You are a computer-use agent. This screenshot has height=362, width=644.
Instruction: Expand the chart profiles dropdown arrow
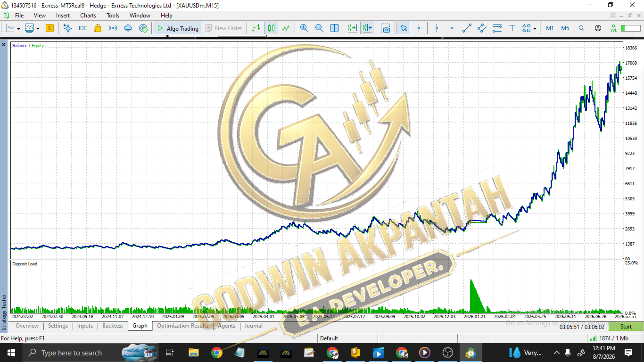(x=38, y=28)
